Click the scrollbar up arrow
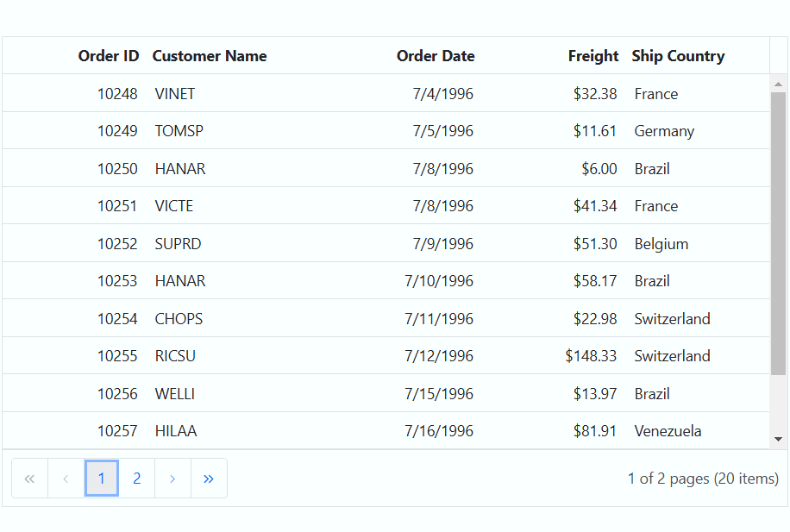The width and height of the screenshot is (790, 532). point(779,84)
